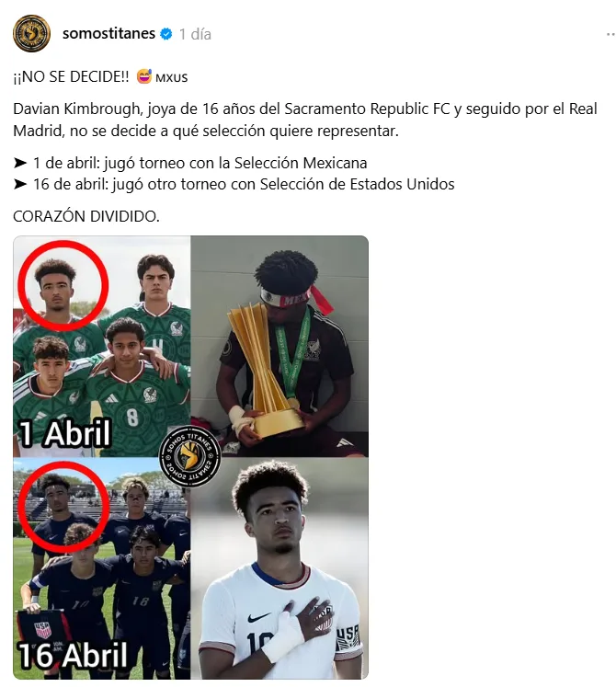
Task: Click the red circle in Mexico photo
Action: click(x=63, y=285)
